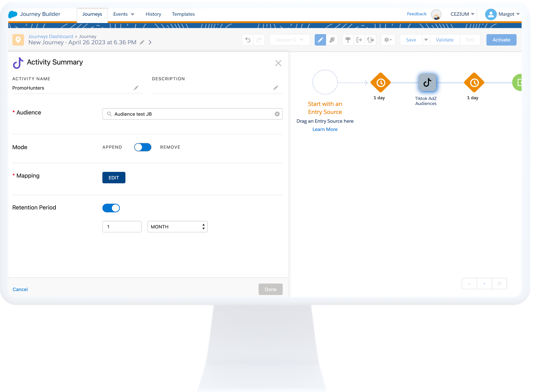Select the pencil edit mode icon

[320, 40]
